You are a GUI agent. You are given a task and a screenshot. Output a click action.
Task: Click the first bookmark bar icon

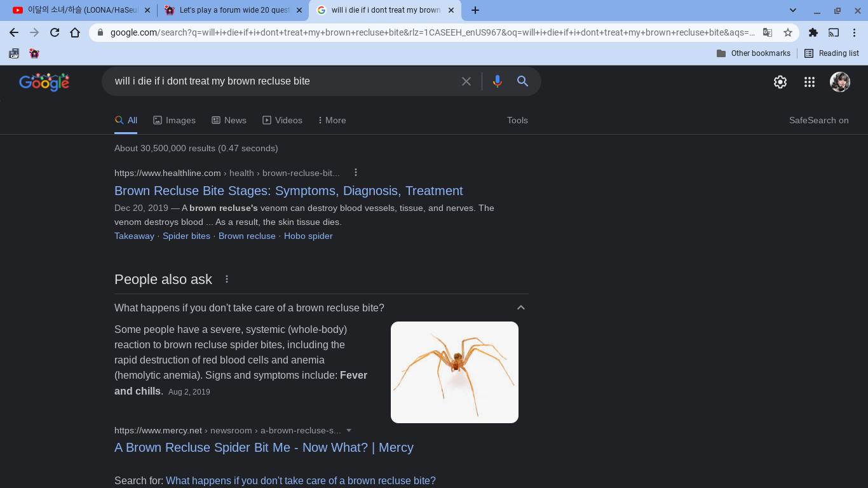pos(14,53)
